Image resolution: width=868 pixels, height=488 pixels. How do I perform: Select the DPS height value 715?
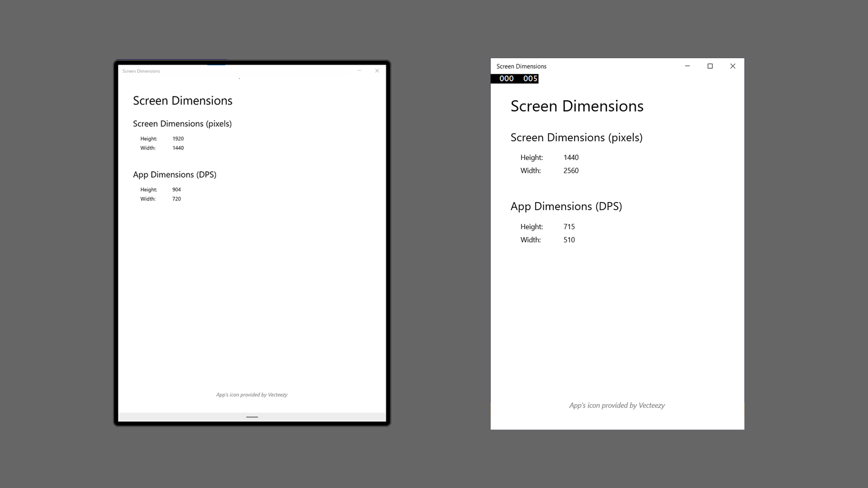click(569, 227)
